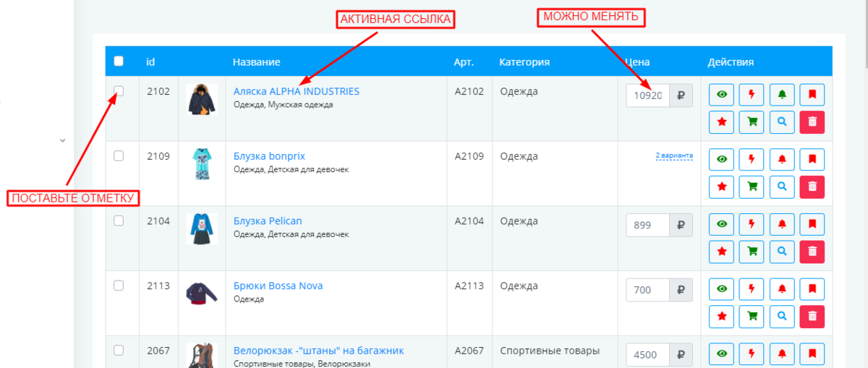The height and width of the screenshot is (368, 868).
Task: Click green cart icon in Блузка bonprix row
Action: pyautogui.click(x=752, y=187)
